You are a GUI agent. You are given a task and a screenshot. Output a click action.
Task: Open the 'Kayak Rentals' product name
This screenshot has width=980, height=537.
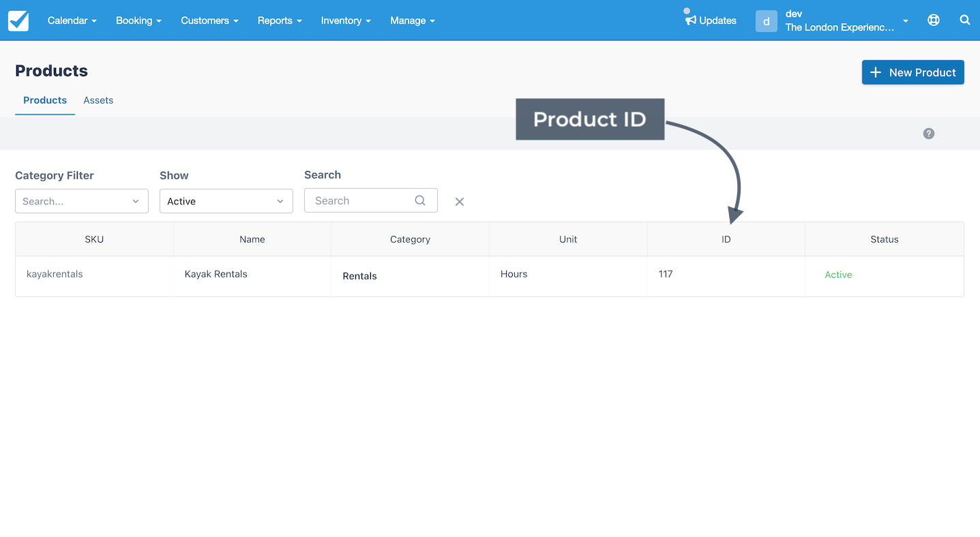(x=216, y=274)
